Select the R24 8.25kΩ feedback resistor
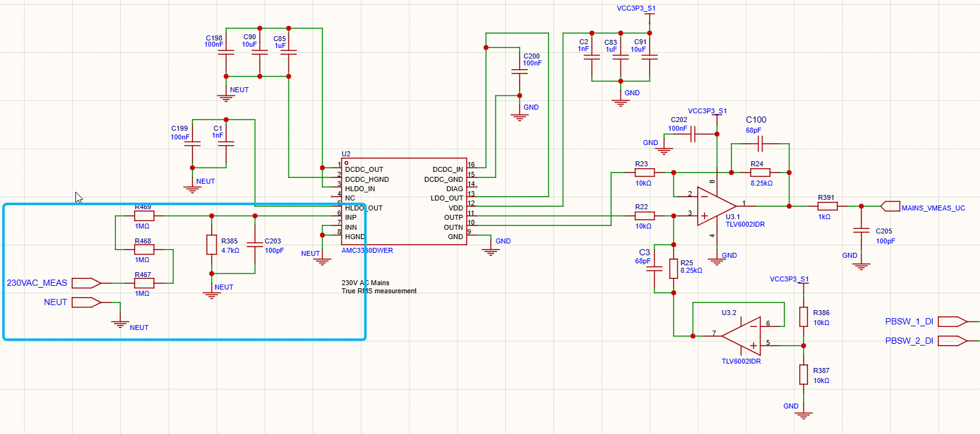Viewport: 980px width, 434px height. pos(760,172)
